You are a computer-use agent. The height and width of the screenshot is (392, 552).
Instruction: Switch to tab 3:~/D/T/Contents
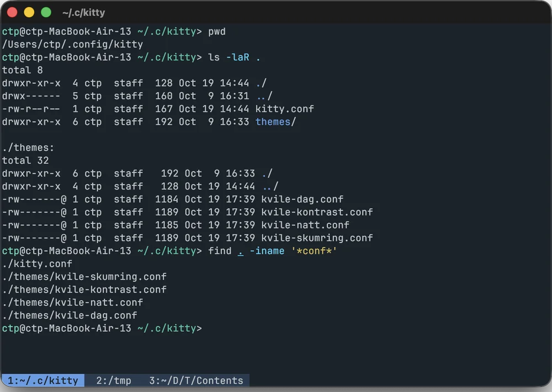point(196,380)
